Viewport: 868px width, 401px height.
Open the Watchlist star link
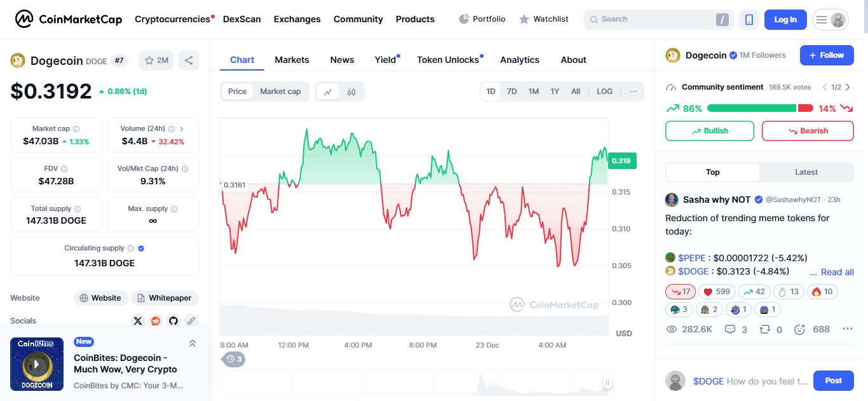[543, 19]
